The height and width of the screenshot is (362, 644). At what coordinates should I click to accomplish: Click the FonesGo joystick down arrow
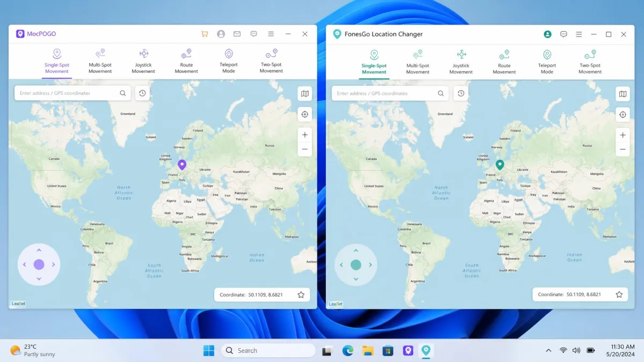(356, 279)
